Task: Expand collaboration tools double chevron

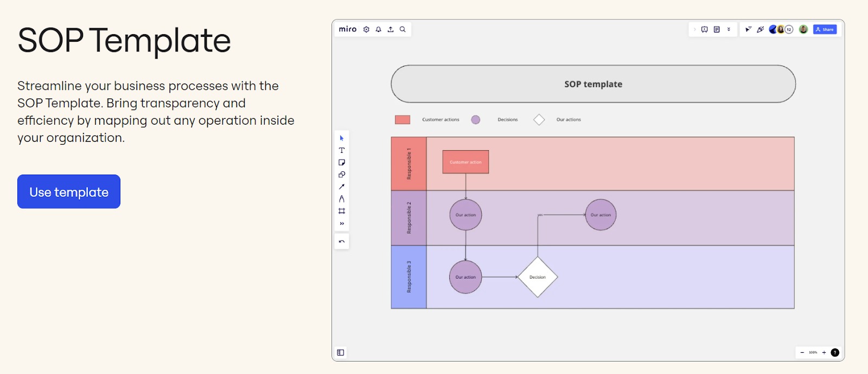Action: click(x=729, y=29)
